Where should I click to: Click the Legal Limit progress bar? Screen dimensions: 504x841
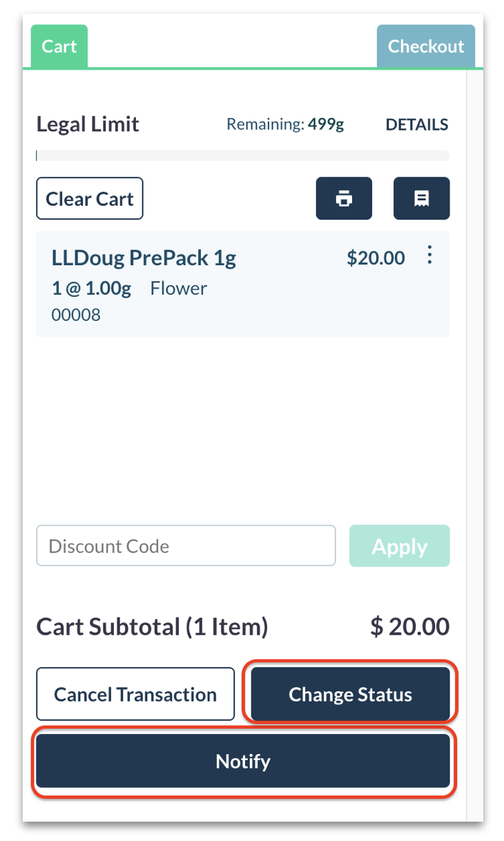tap(243, 156)
